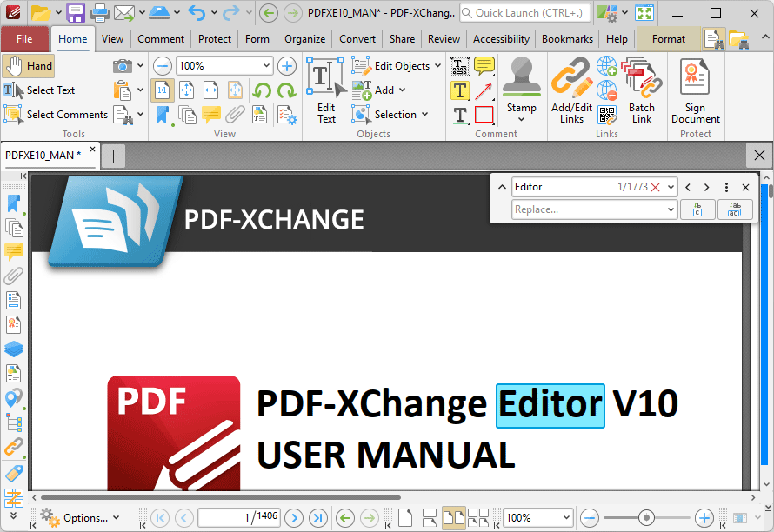Activate the Select Comments tool
This screenshot has width=774, height=532.
56,115
